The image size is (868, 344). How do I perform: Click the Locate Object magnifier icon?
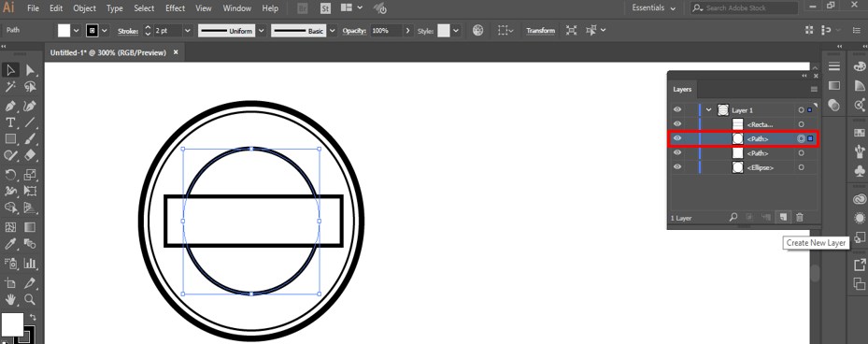pos(733,218)
